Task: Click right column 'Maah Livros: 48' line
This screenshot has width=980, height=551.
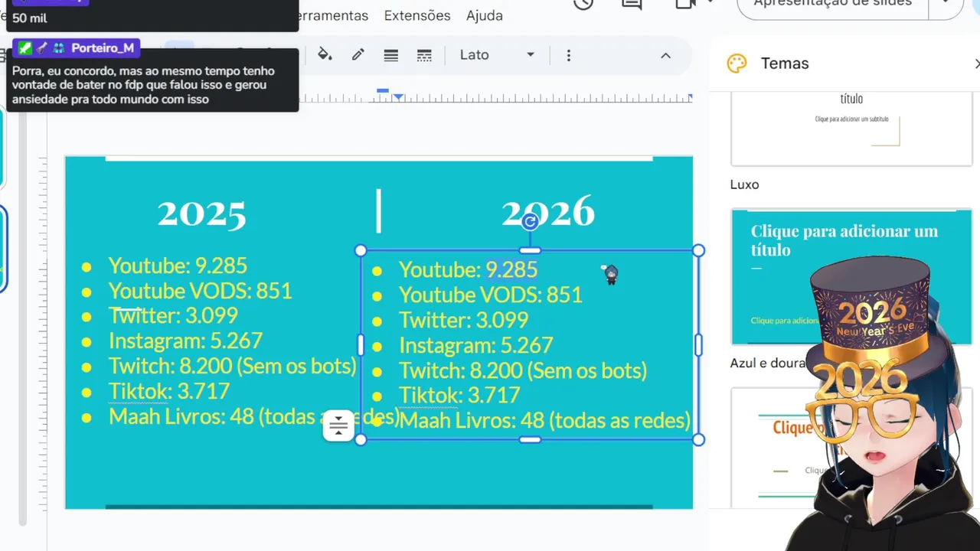Action: (x=544, y=420)
